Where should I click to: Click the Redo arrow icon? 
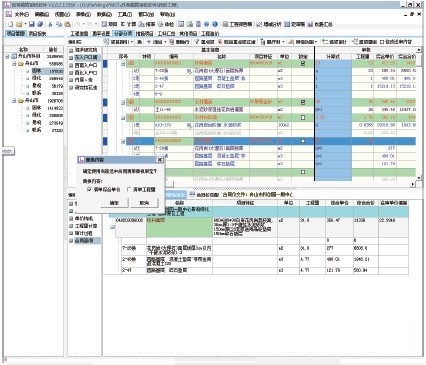pos(89,24)
